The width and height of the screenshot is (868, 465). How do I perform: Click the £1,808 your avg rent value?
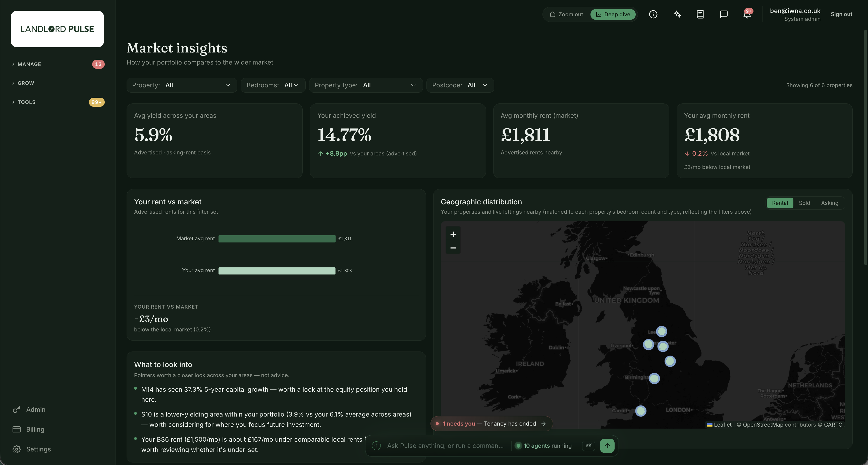[712, 135]
